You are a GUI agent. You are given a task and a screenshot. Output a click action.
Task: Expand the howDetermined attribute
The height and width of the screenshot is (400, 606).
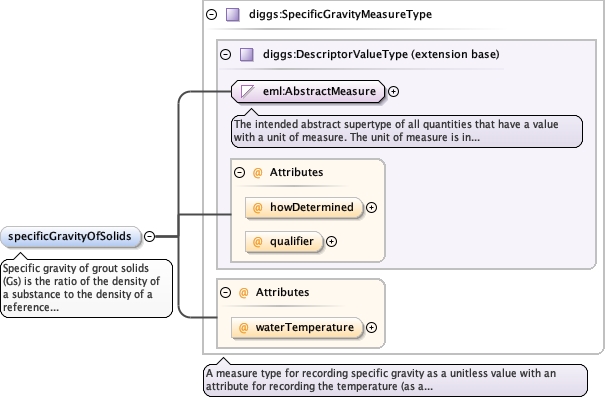click(372, 207)
